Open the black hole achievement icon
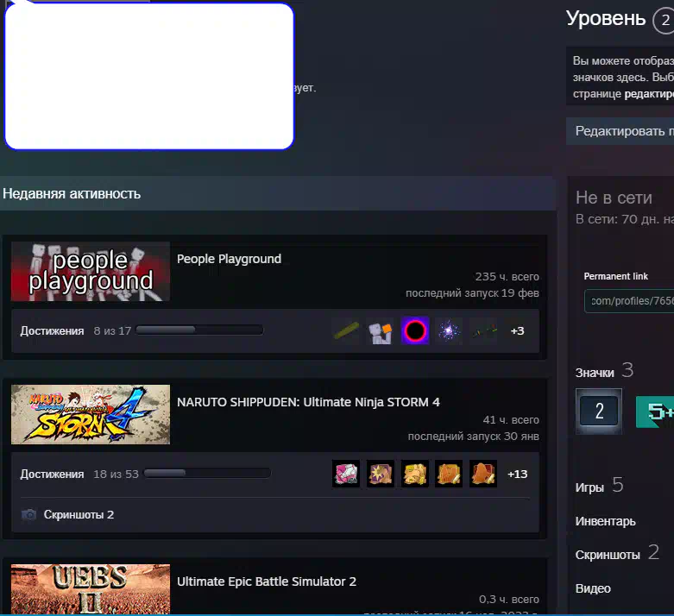Image resolution: width=674 pixels, height=616 pixels. [415, 330]
